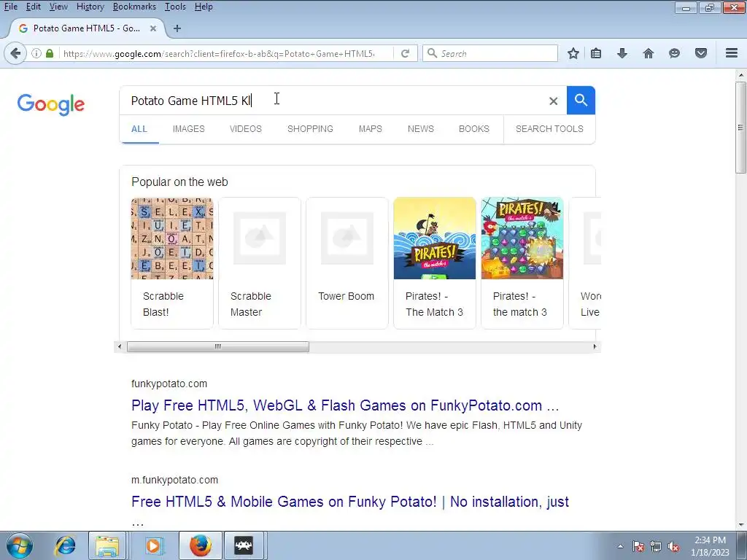Switch to IMAGES results tab
Screen dimensions: 747x560
coord(189,129)
